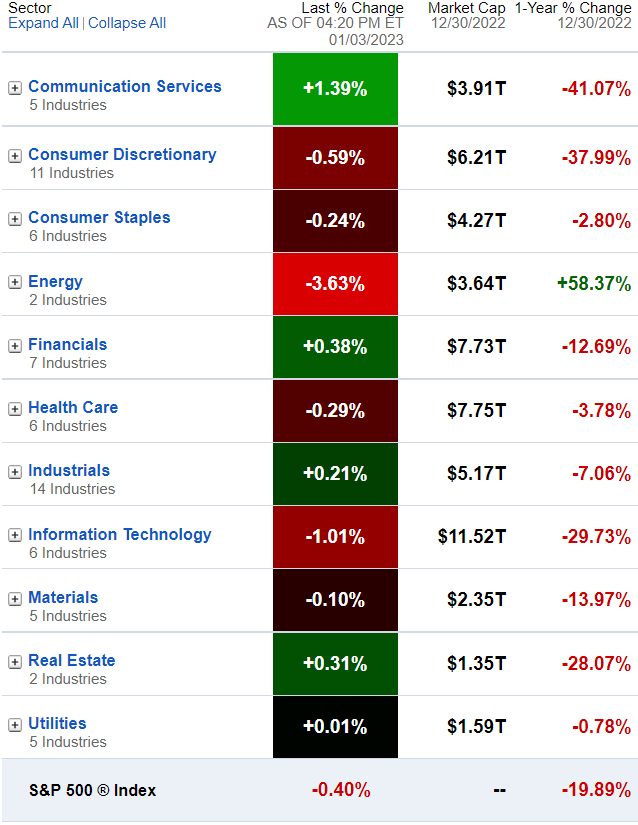Click the Energy red -3.63% cell
638x825 pixels.
pyautogui.click(x=335, y=284)
